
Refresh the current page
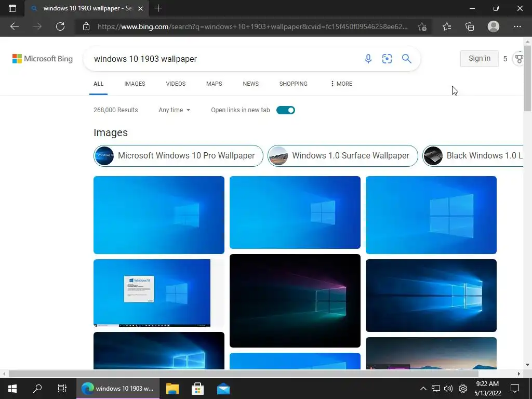tap(60, 26)
